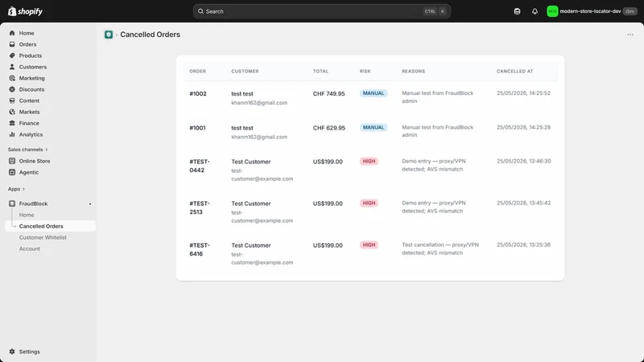Expand the Sales channels section
This screenshot has height=362, width=644.
point(27,150)
